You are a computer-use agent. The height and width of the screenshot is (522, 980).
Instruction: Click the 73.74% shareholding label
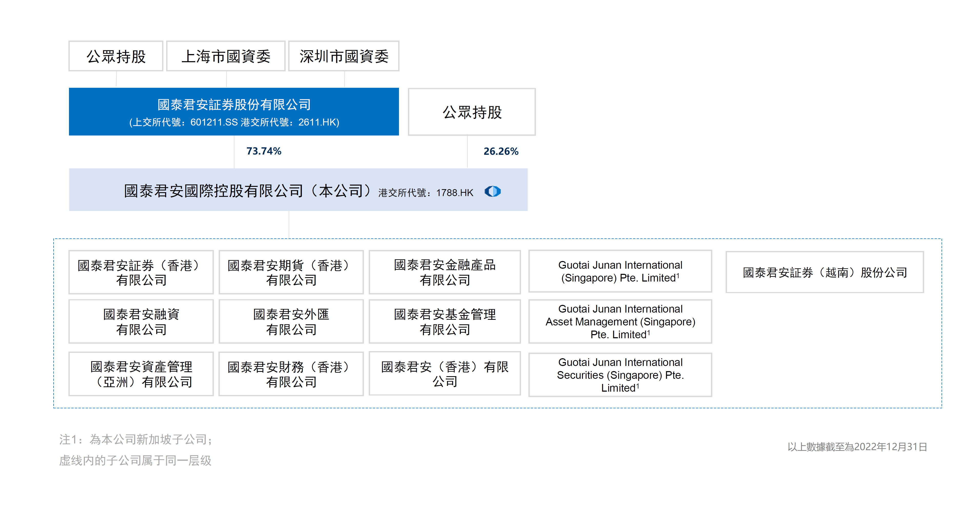click(x=264, y=151)
